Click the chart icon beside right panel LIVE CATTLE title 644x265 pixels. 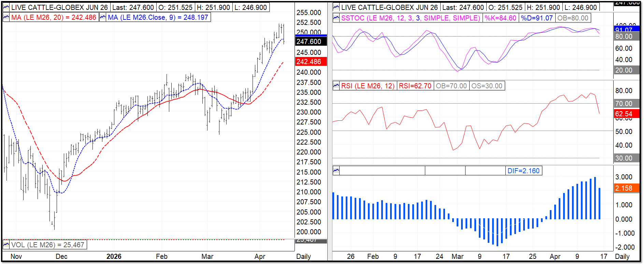[x=336, y=7]
